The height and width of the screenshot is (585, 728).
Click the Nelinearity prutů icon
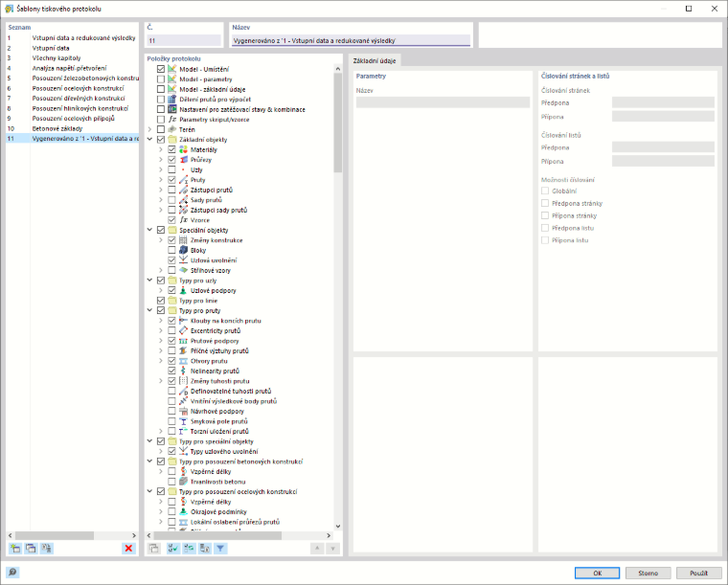coord(184,371)
